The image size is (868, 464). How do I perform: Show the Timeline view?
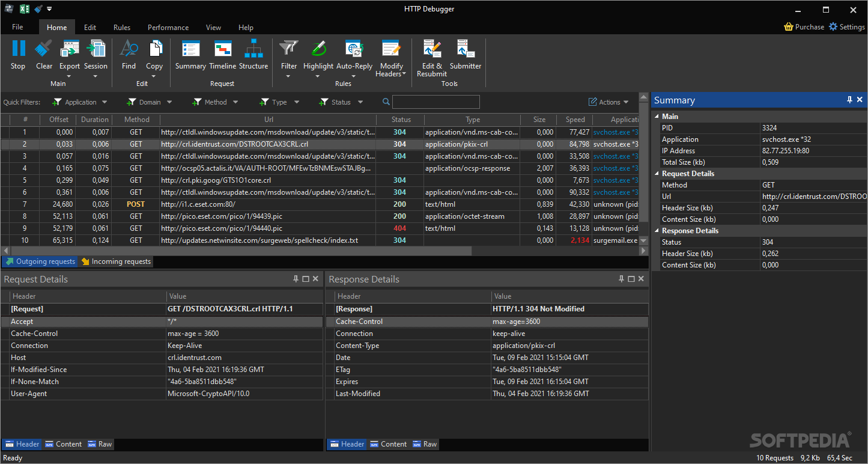pyautogui.click(x=223, y=55)
